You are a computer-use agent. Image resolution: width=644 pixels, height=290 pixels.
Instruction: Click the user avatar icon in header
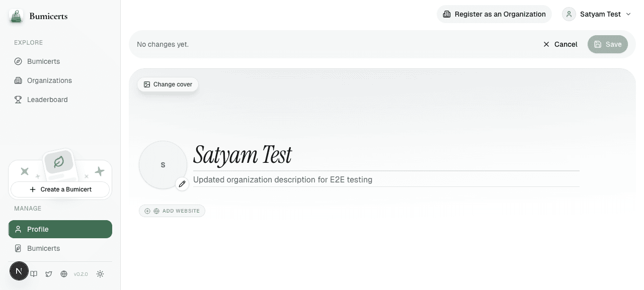coord(569,14)
